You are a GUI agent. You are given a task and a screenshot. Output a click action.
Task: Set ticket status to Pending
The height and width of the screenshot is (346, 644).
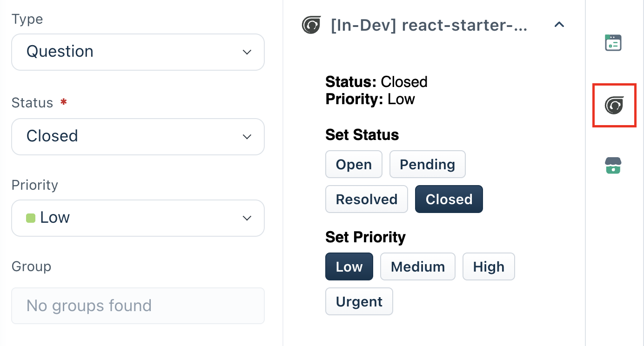click(427, 164)
